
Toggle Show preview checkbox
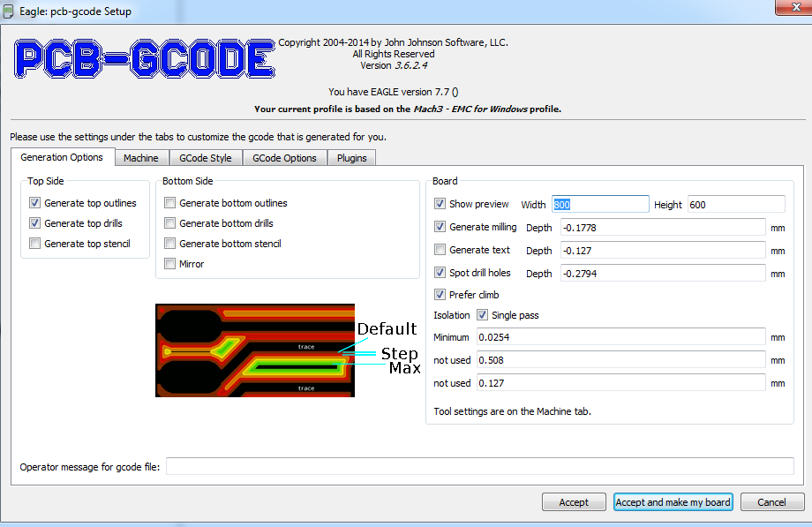[x=440, y=204]
